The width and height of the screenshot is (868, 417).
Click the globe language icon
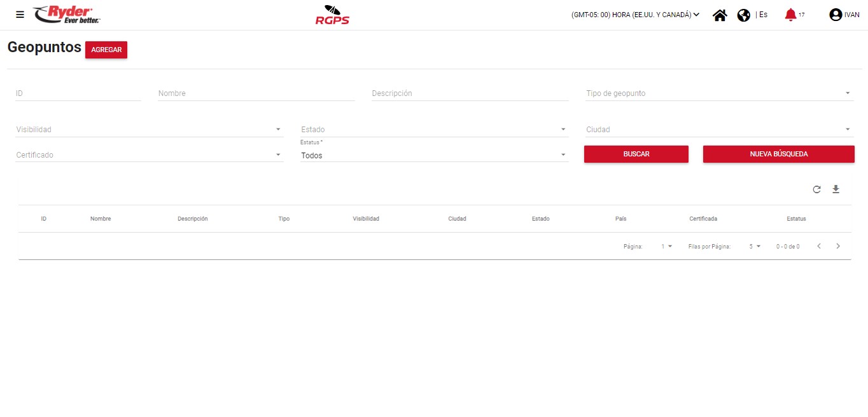pos(743,15)
